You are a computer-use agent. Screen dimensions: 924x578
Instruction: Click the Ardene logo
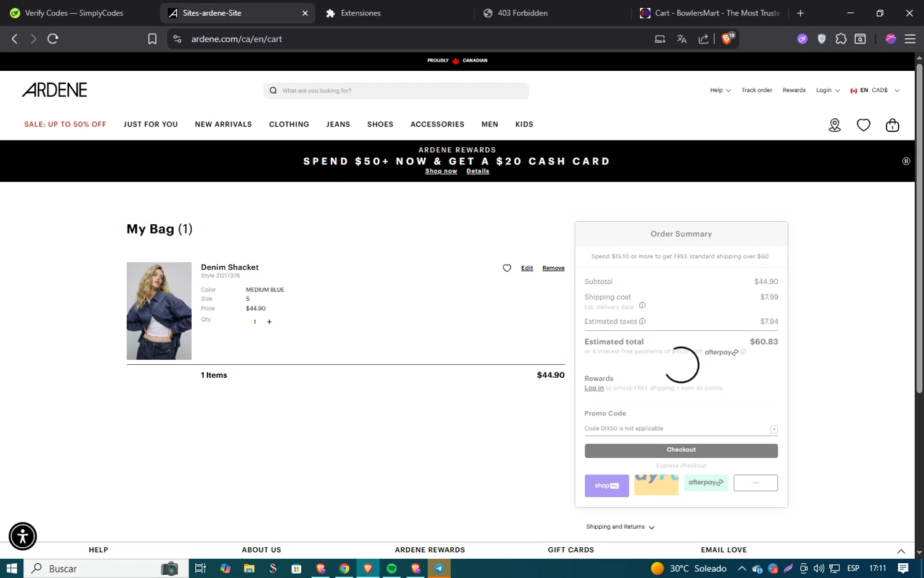(x=55, y=90)
